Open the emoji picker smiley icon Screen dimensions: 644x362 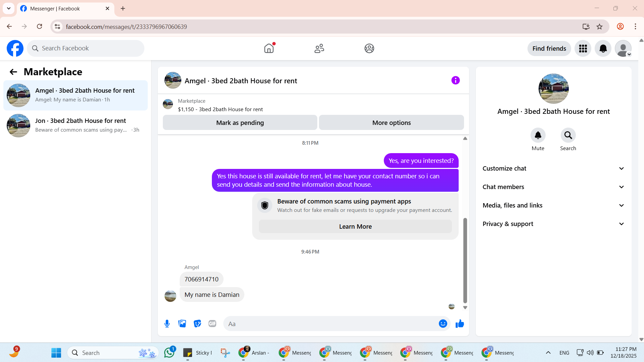point(443,324)
